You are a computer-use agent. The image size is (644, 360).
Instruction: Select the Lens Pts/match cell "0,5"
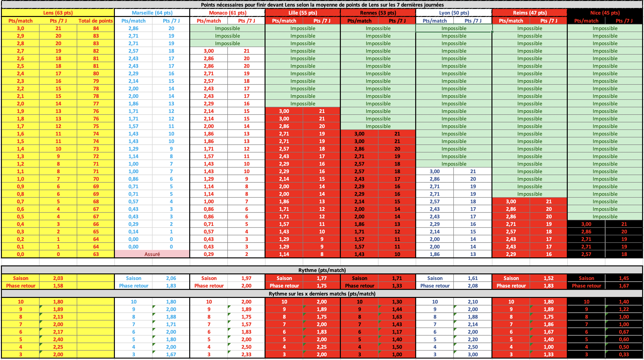point(20,217)
